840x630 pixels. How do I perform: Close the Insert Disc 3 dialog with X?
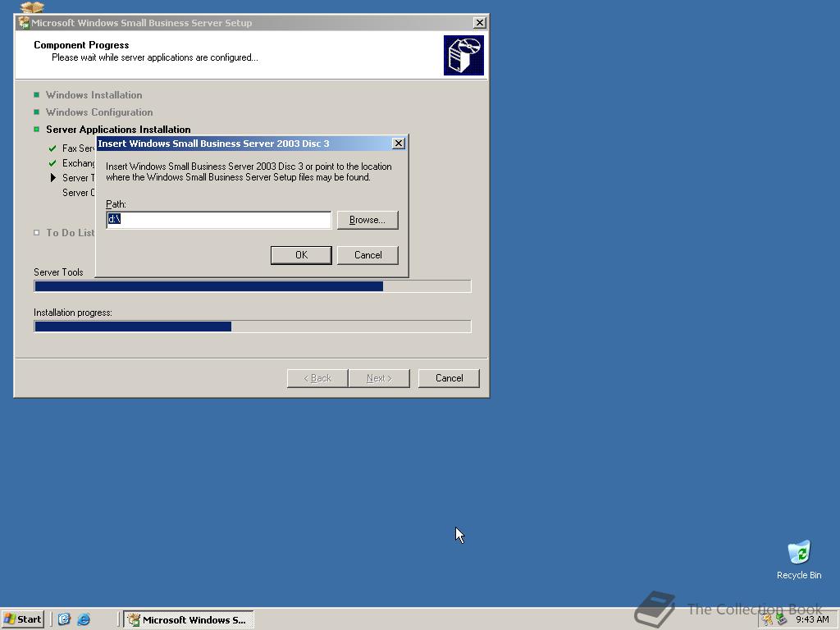pos(398,144)
